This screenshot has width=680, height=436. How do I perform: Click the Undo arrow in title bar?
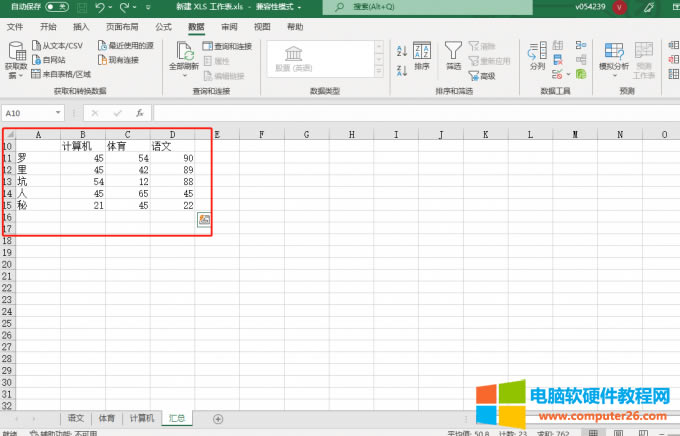(x=98, y=7)
